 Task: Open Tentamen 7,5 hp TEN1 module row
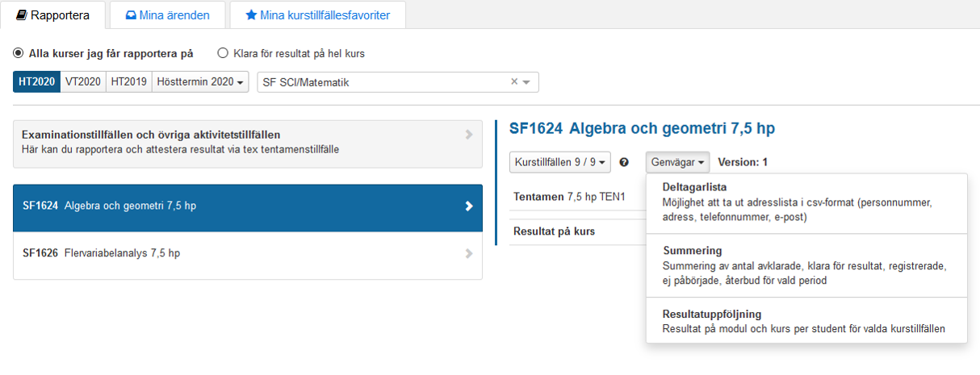[569, 196]
